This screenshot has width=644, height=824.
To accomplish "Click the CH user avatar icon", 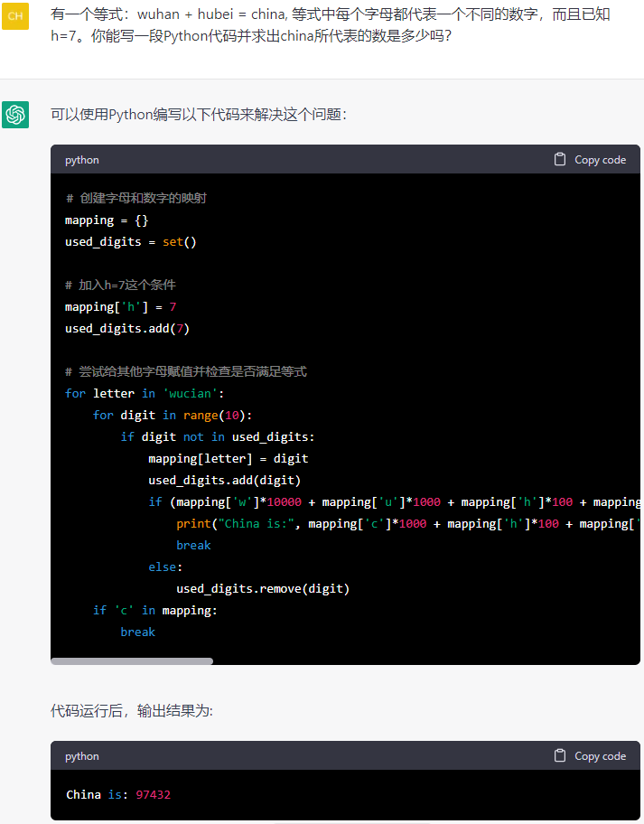I will pyautogui.click(x=15, y=16).
